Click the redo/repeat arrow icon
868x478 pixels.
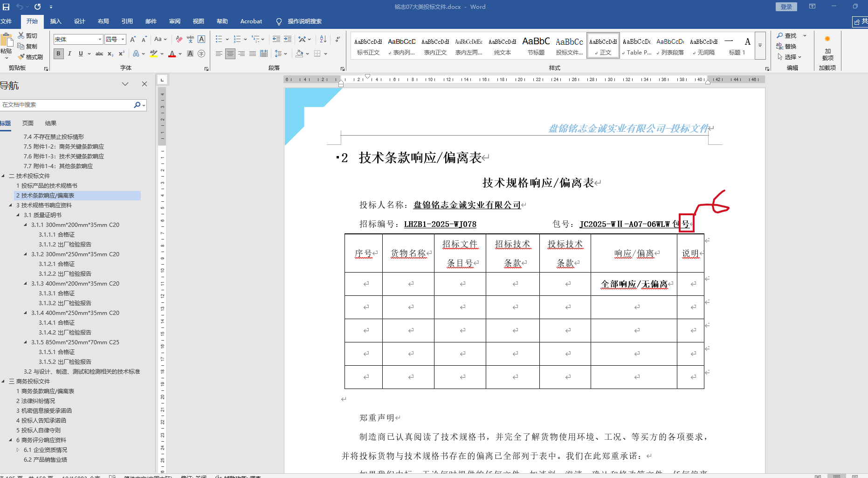coord(37,7)
